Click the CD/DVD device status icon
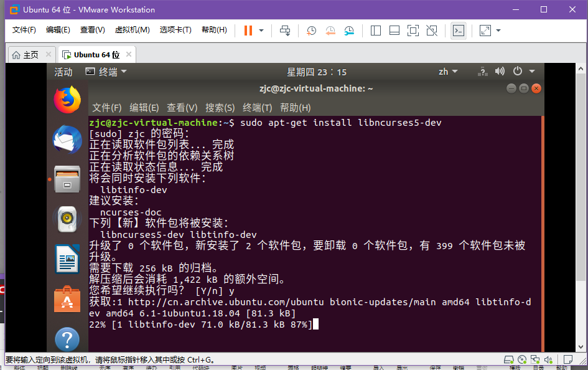This screenshot has width=588, height=370. point(522,360)
